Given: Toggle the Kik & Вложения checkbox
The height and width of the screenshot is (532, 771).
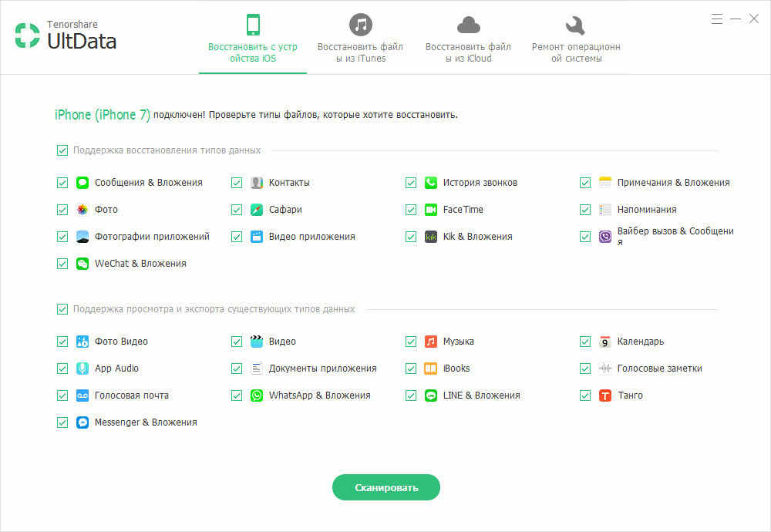Looking at the screenshot, I should (411, 237).
